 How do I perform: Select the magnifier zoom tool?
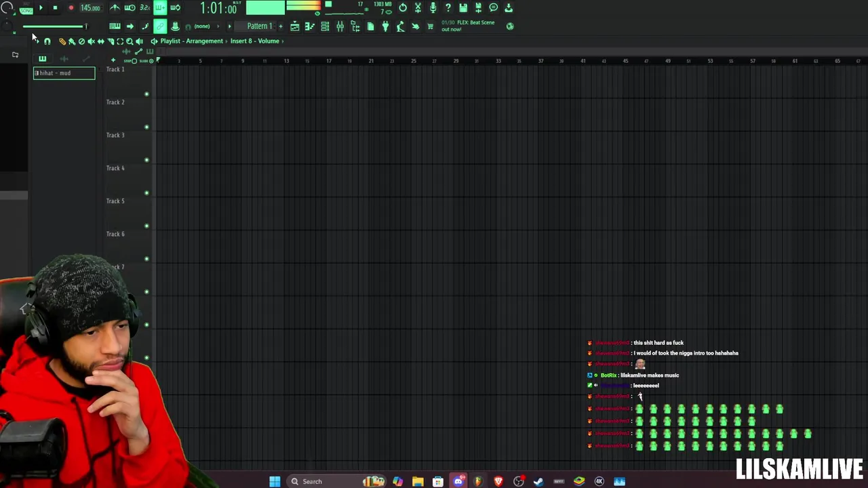coord(130,41)
